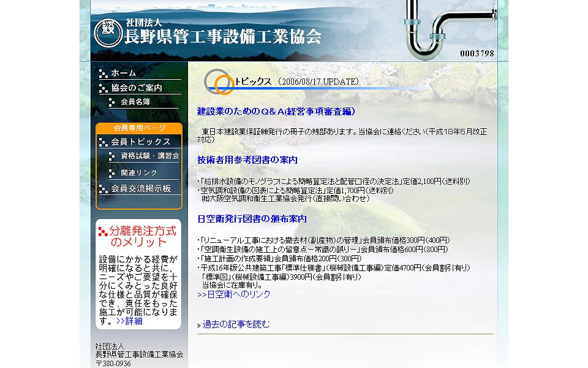Viewport: 588px width, 368px height.
Task: Click the visitor counter 0003798
Action: (477, 53)
